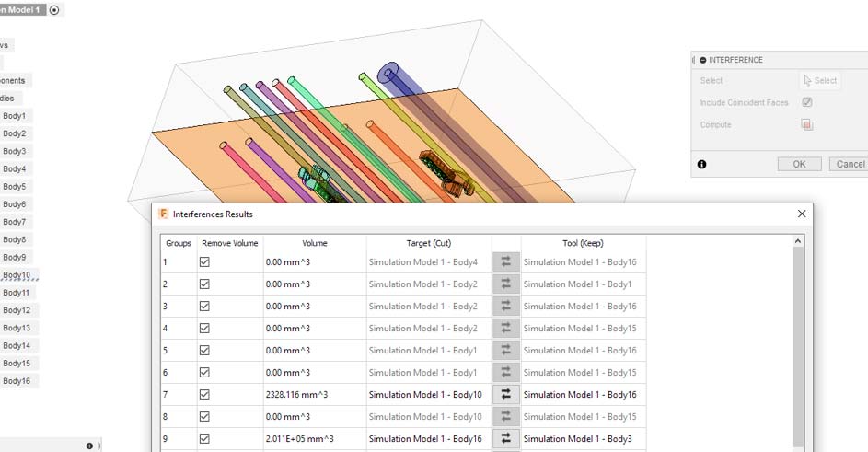Disable Include Coincident Faces checkbox
The image size is (868, 452).
click(x=807, y=103)
